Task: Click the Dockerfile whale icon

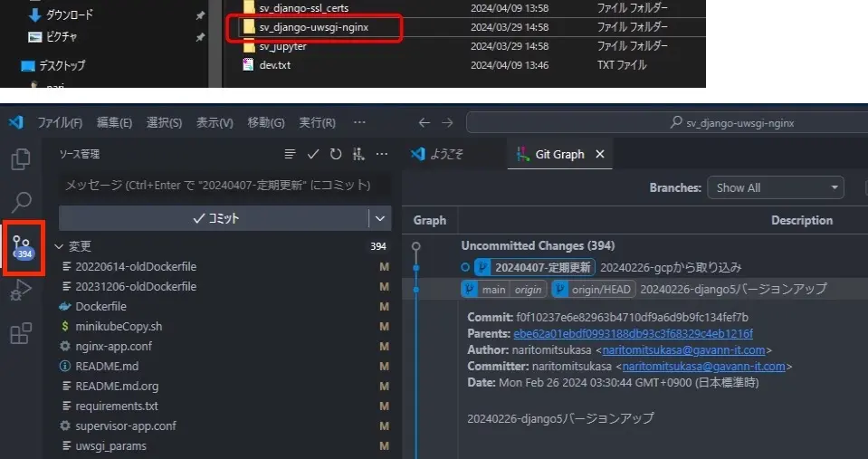Action: 65,306
